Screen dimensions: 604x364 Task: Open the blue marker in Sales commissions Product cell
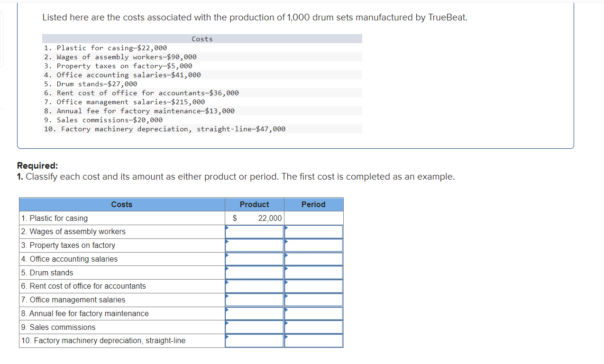click(x=227, y=324)
